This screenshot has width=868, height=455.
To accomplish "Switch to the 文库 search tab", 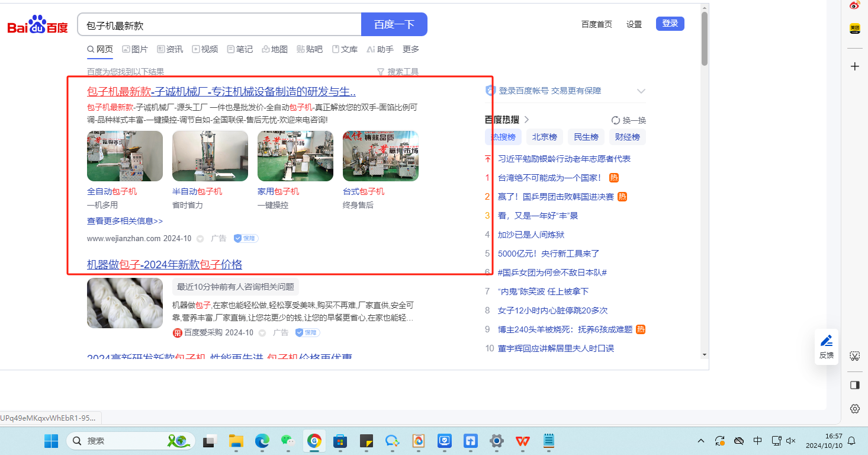I will [x=345, y=49].
